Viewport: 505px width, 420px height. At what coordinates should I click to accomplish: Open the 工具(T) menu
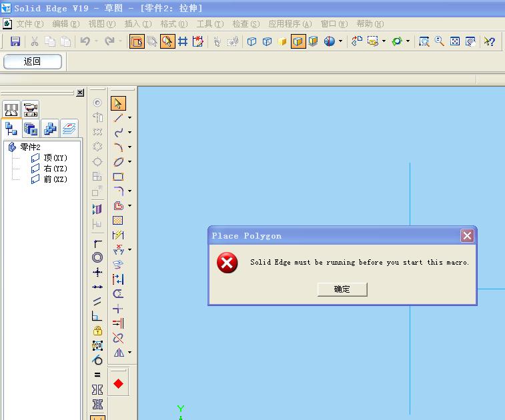coord(210,24)
